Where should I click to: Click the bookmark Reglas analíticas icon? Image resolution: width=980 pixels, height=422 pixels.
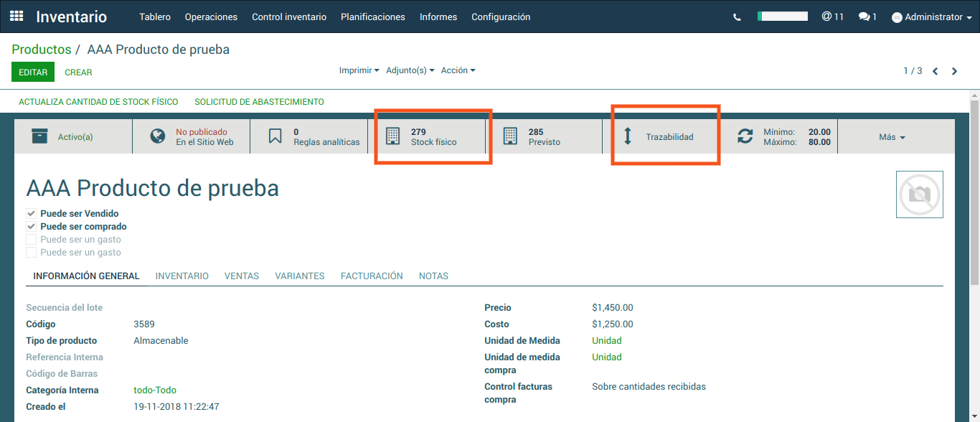point(275,136)
